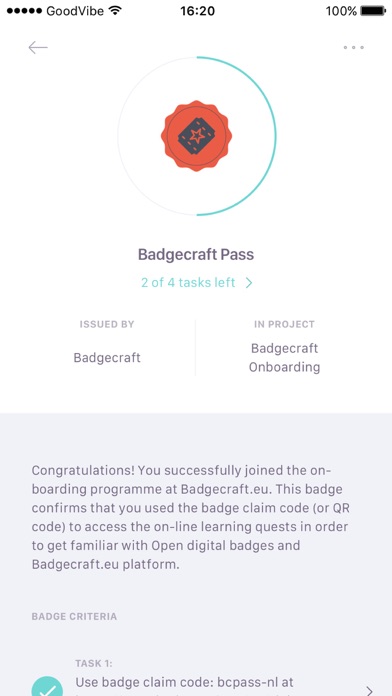Open issuer Badgecraft under Issued By
Viewport: 392px width, 696px height.
coord(107,358)
